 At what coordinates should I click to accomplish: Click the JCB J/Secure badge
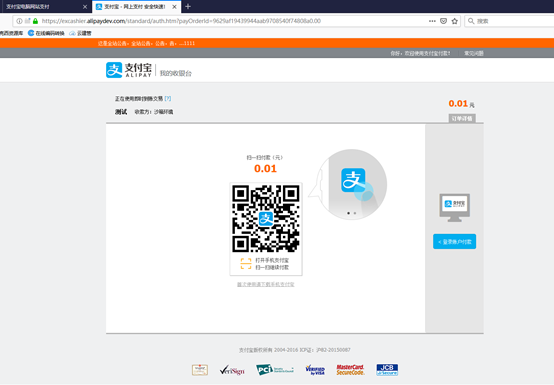387,370
